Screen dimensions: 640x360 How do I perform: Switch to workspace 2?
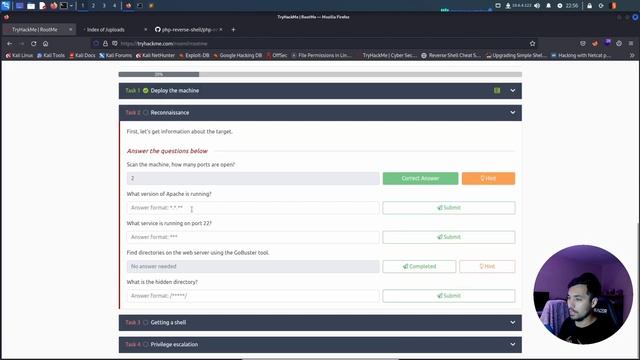click(93, 6)
